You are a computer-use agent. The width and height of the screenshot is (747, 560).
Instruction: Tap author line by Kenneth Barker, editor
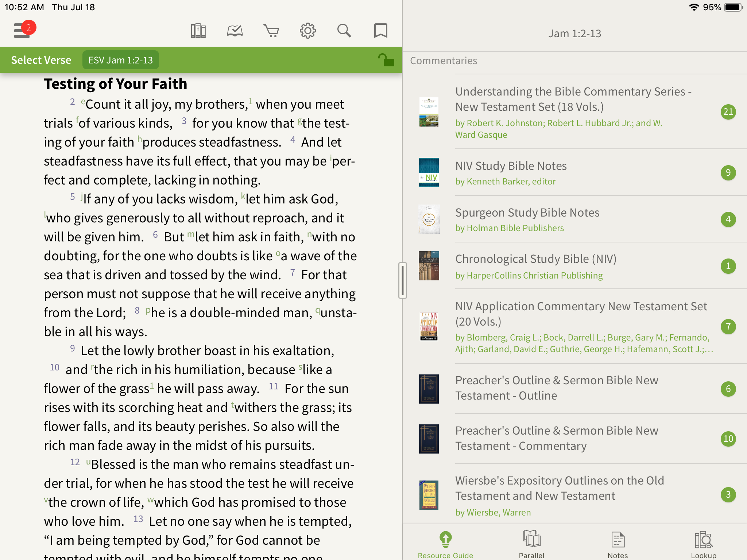click(x=506, y=181)
